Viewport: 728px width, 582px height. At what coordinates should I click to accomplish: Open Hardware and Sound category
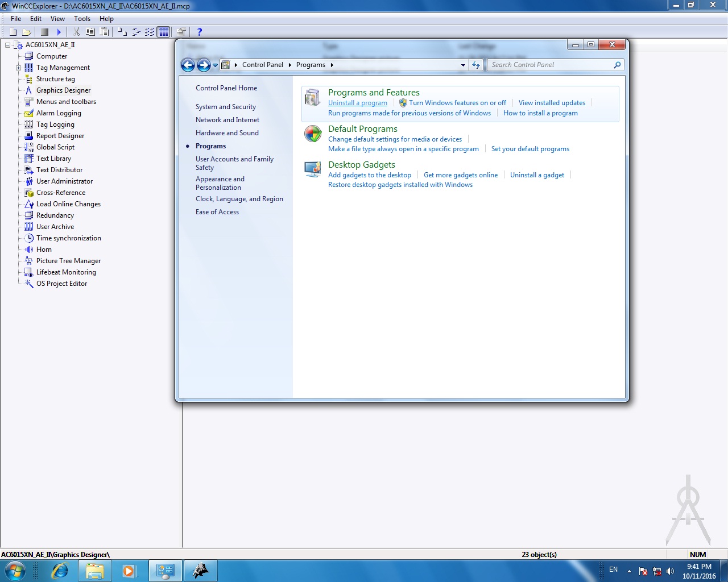point(227,133)
